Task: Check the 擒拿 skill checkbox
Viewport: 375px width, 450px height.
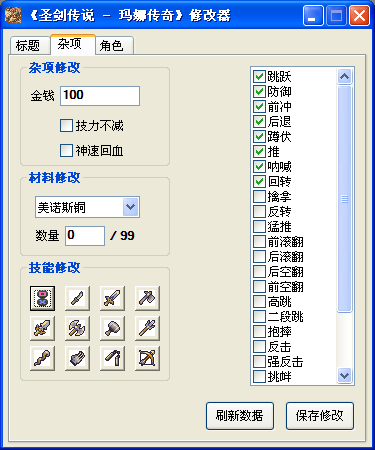Action: pyautogui.click(x=259, y=196)
